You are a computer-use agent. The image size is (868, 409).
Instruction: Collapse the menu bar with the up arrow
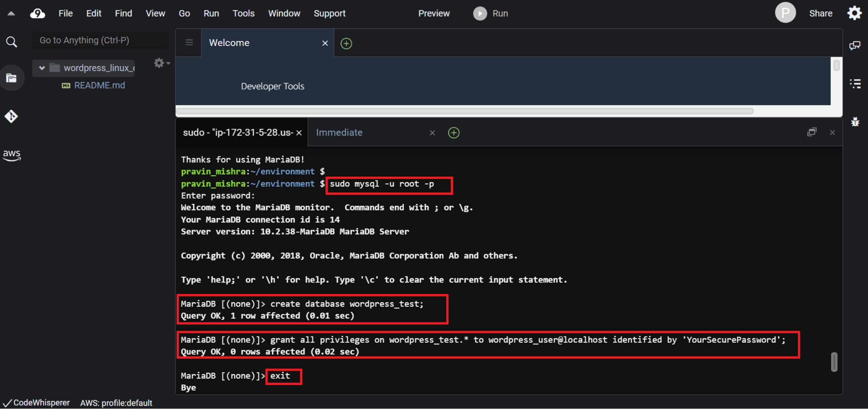[x=11, y=13]
